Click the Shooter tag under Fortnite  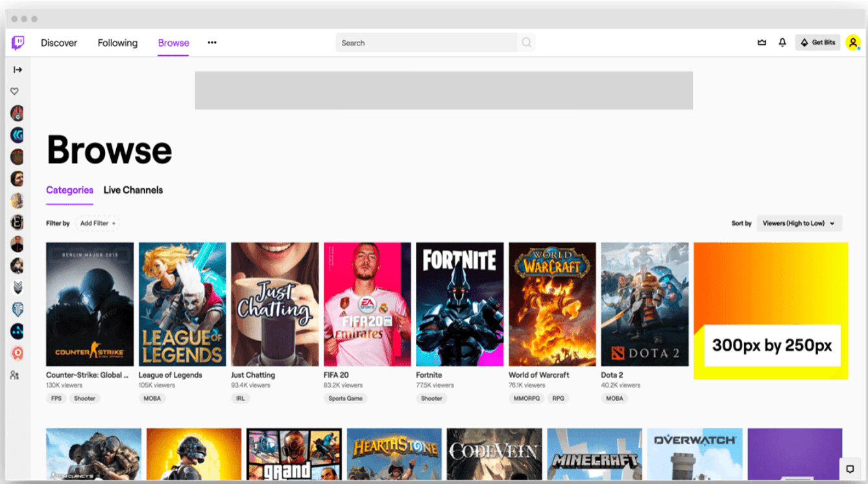431,398
